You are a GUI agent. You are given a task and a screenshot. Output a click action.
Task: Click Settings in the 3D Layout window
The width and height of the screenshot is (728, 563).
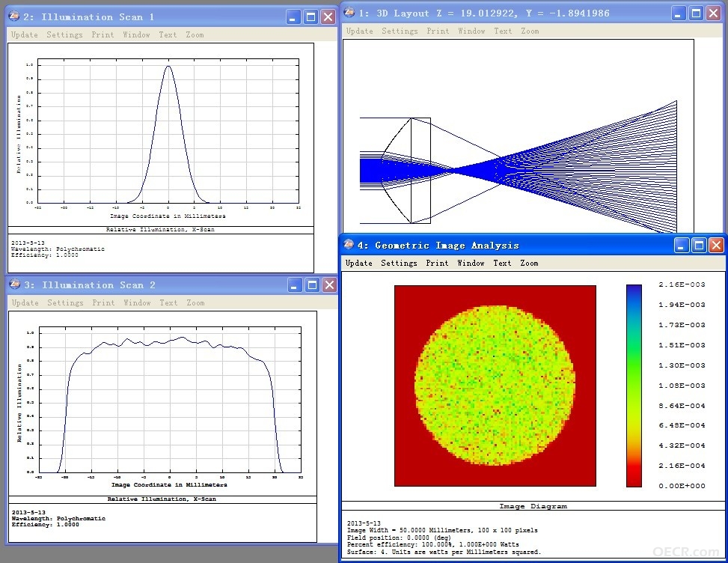(400, 31)
